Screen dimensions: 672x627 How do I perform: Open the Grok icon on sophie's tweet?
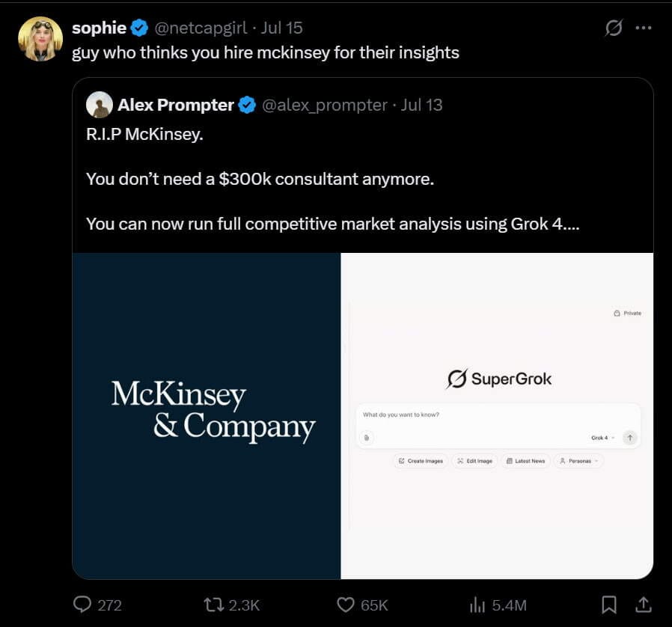pyautogui.click(x=614, y=28)
